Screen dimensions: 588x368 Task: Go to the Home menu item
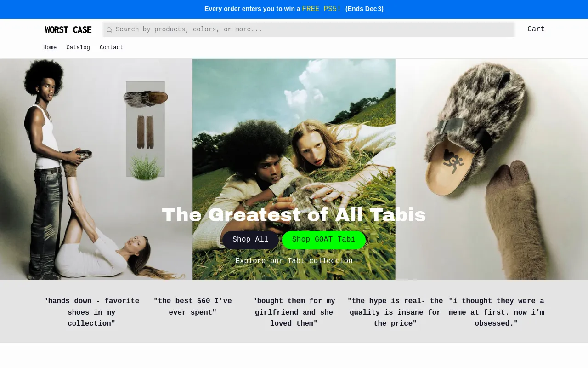point(50,48)
